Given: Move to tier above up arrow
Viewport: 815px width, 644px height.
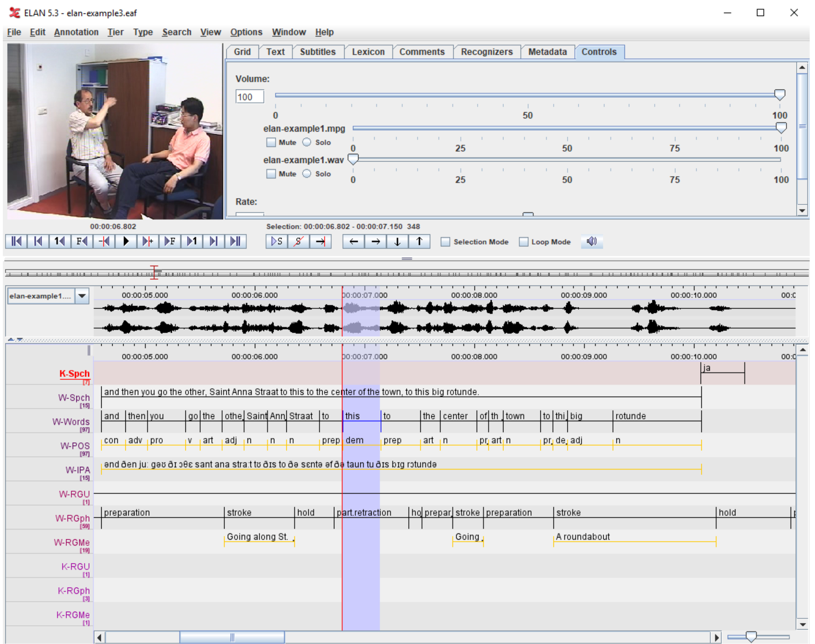Looking at the screenshot, I should pos(419,241).
